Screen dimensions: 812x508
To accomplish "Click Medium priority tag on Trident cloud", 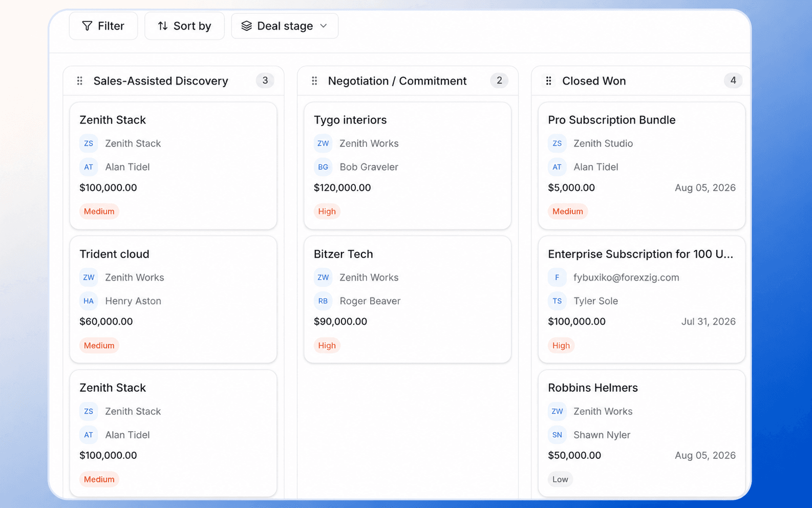I will (x=99, y=346).
